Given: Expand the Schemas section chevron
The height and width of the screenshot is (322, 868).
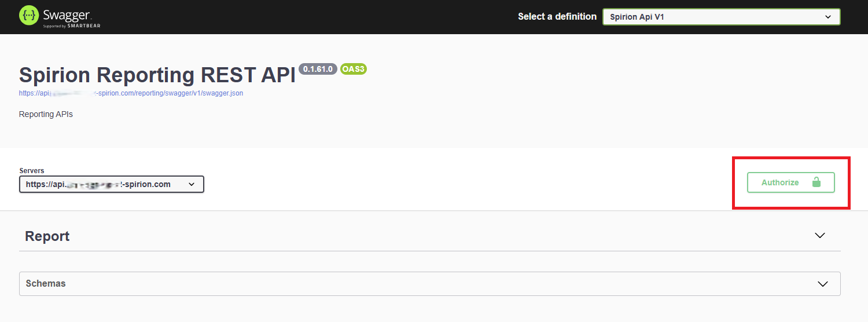Looking at the screenshot, I should click(823, 284).
